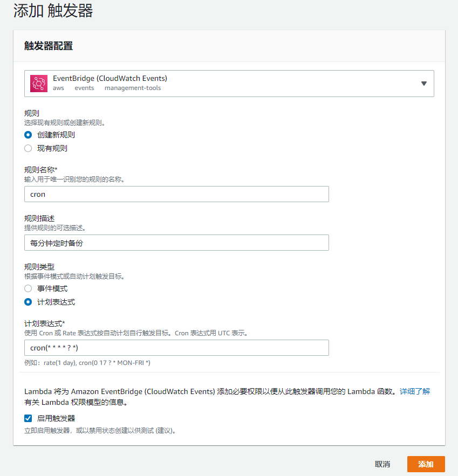
Task: Click the pink EventBridge service icon
Action: [39, 83]
